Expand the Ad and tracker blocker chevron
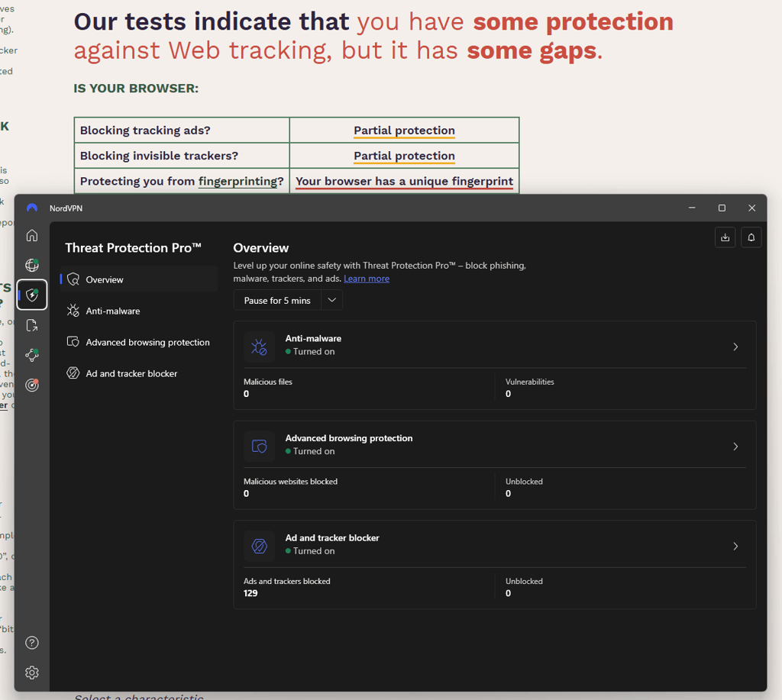Screen dimensions: 782x700 [735, 546]
